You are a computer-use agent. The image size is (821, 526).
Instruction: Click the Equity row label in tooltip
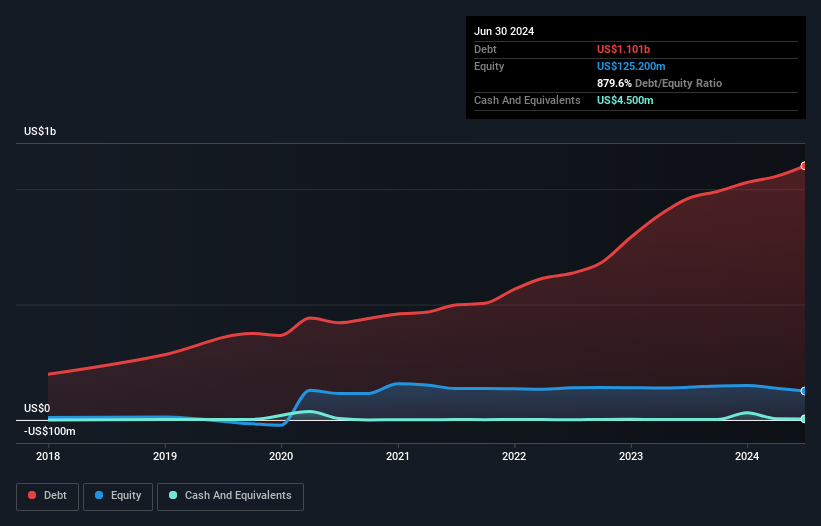point(489,66)
